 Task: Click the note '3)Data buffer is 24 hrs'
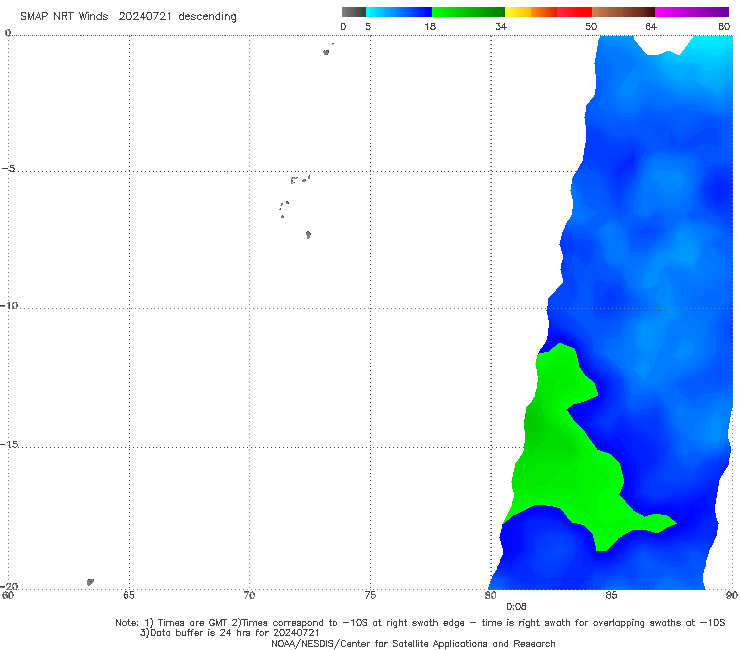pos(230,633)
